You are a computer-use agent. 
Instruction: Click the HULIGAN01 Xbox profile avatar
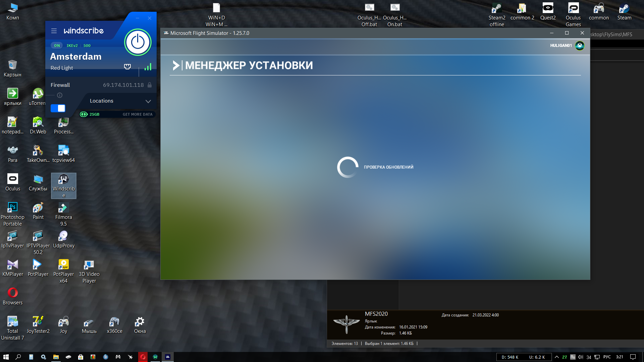click(580, 46)
